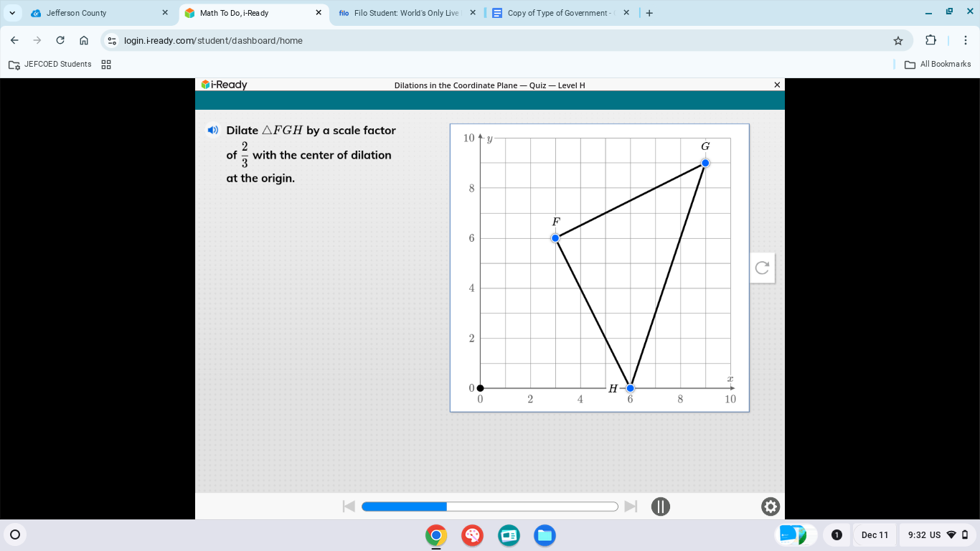
Task: Open Chrome's three-dot menu
Action: 965,41
